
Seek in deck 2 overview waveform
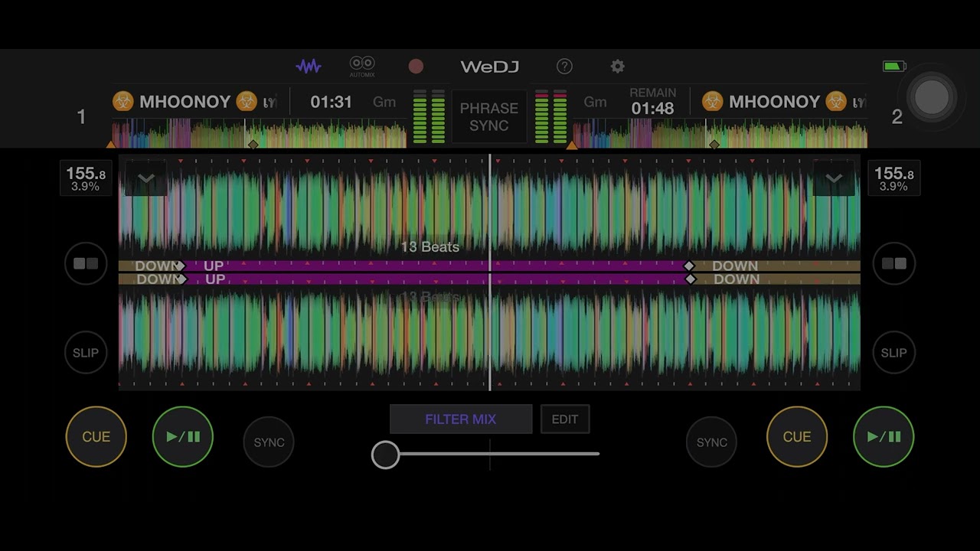(720, 133)
